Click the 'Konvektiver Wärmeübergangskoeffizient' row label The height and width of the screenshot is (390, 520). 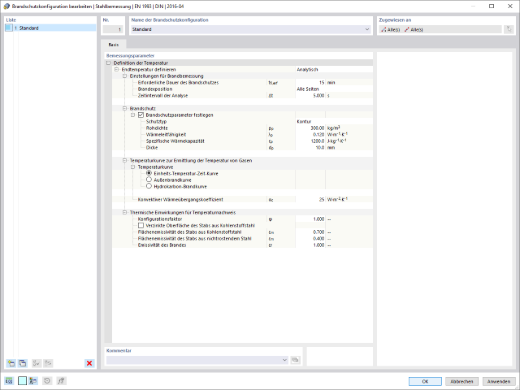180,199
